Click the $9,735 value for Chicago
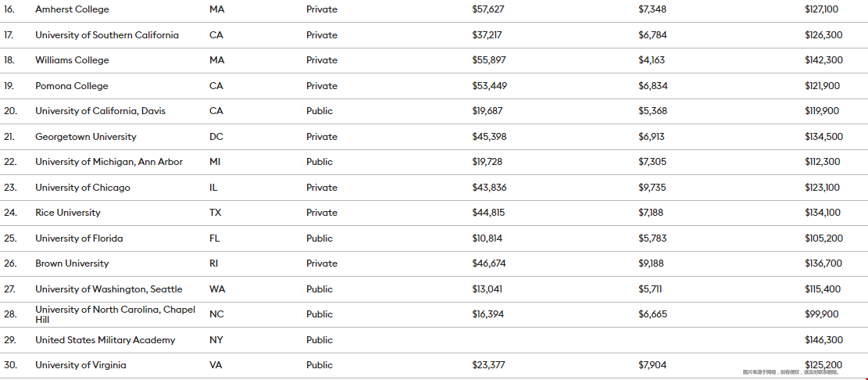This screenshot has height=380, width=868. point(652,188)
